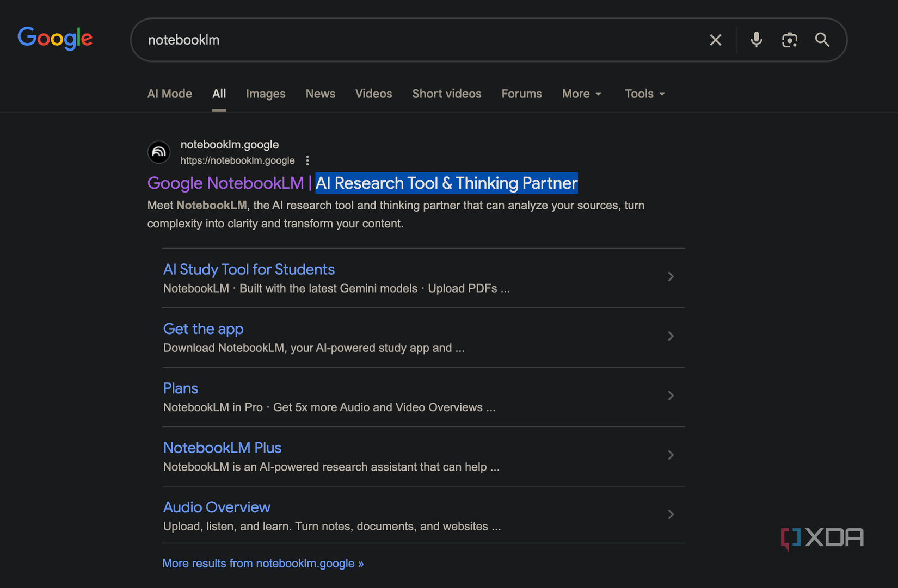898x588 pixels.
Task: Open the Videos search tab
Action: coord(373,94)
